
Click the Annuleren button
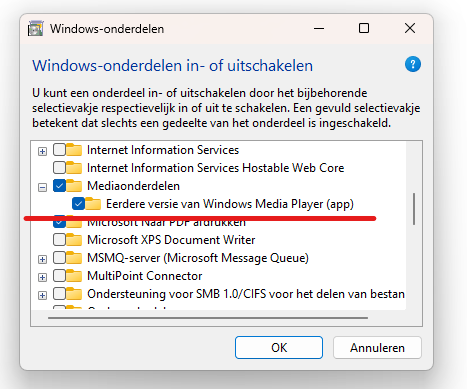377,348
